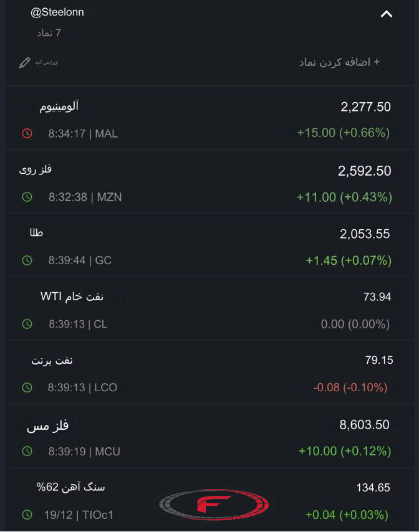The height and width of the screenshot is (532, 419).
Task: Click the clock icon next to GC
Action: pyautogui.click(x=27, y=260)
